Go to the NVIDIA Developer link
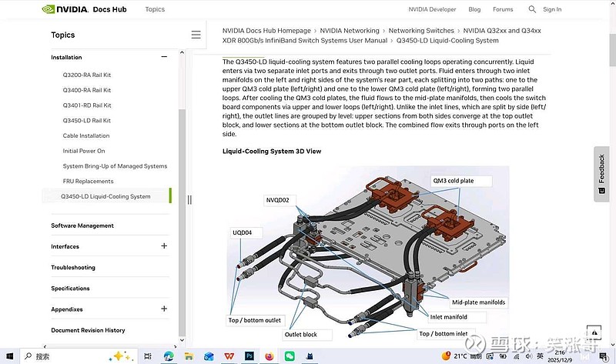Viewport: 616px width, 364px height. 432,9
